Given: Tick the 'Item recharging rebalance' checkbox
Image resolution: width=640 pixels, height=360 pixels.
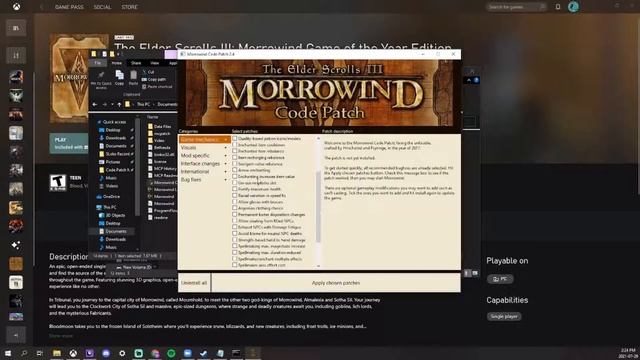Looking at the screenshot, I should point(235,158).
